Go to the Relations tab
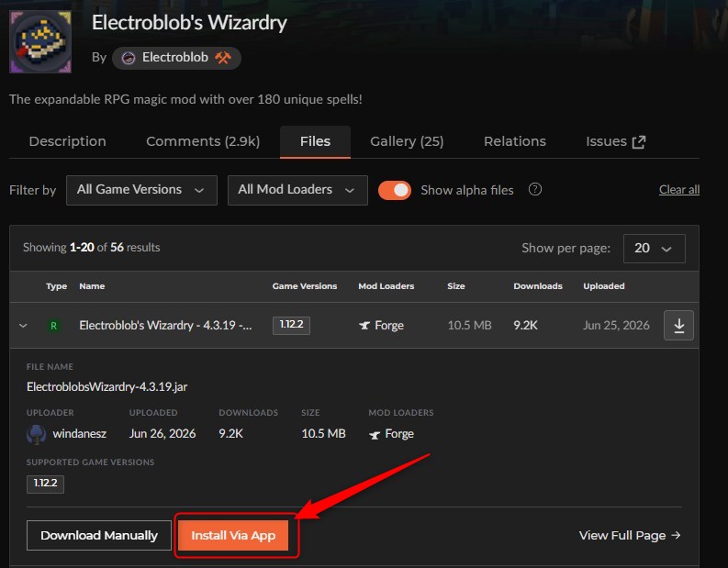Screen dimensions: 728x568 515,141
